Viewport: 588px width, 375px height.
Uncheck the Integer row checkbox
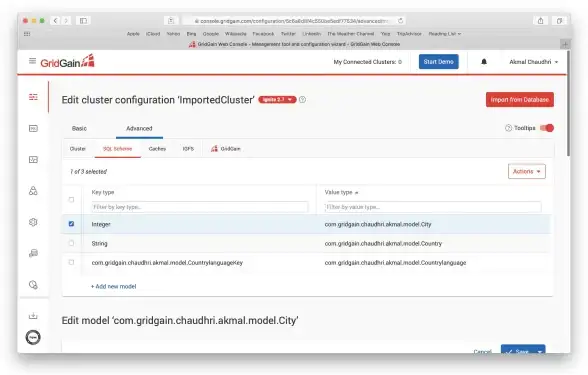coord(71,224)
